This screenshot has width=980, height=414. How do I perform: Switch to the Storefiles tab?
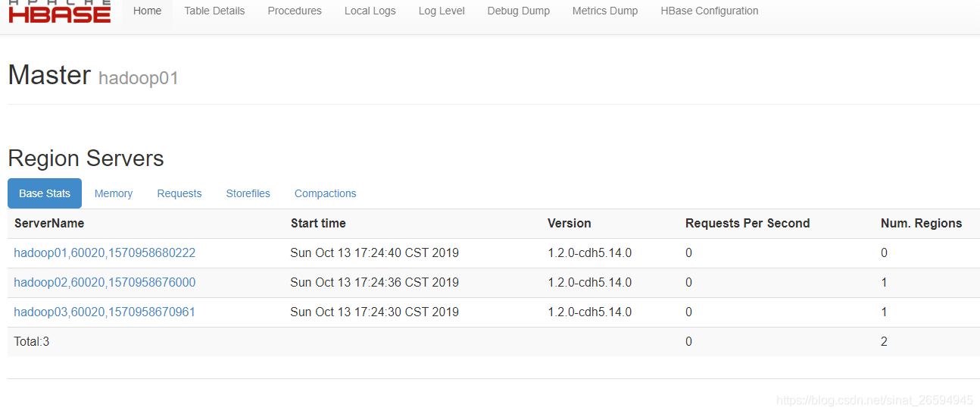(x=248, y=193)
